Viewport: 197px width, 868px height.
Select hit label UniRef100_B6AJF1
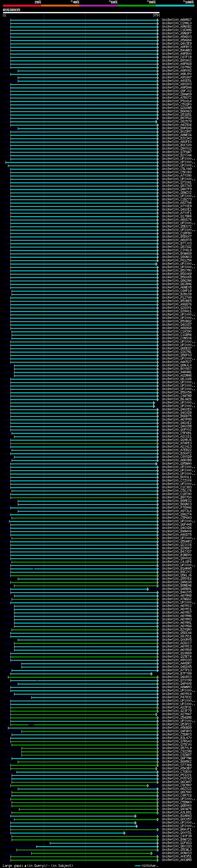pyautogui.click(x=177, y=830)
